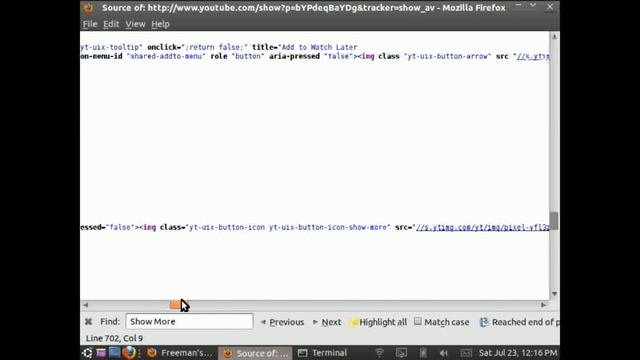Screen dimensions: 640x360
Task: Click the vertical scrollbar up arrow
Action: click(554, 37)
